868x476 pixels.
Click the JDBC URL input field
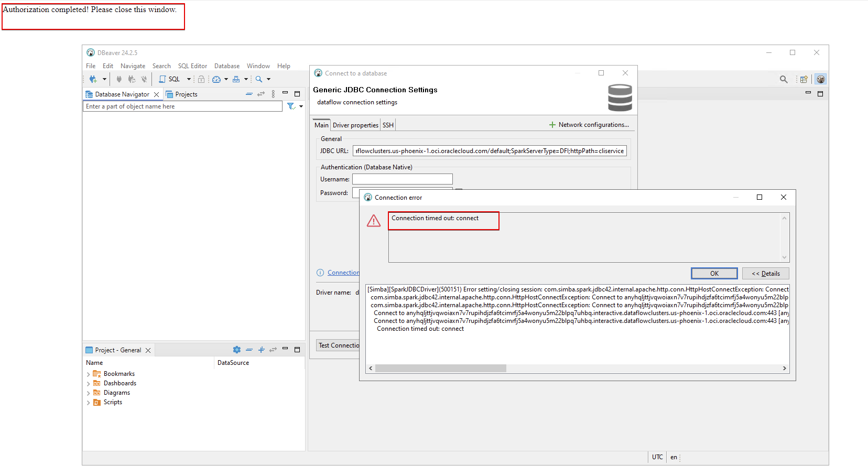[490, 151]
